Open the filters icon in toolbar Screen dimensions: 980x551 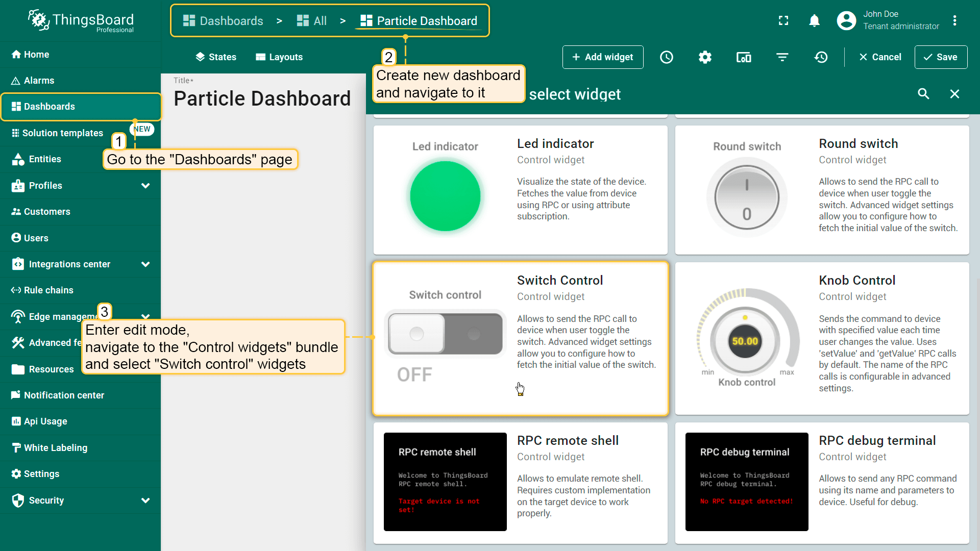click(782, 57)
